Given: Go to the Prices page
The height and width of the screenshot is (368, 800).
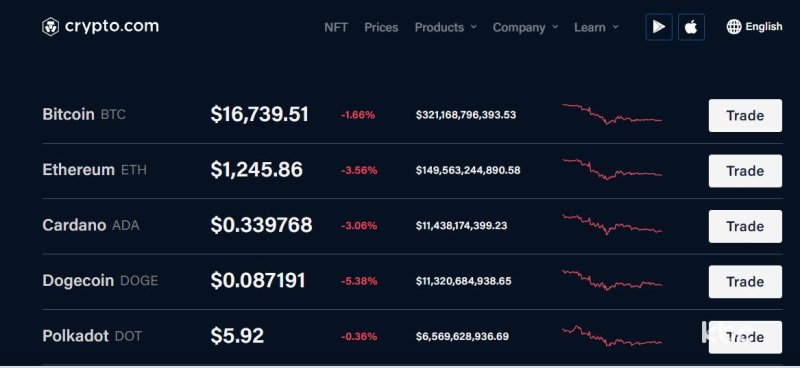Looking at the screenshot, I should (381, 27).
